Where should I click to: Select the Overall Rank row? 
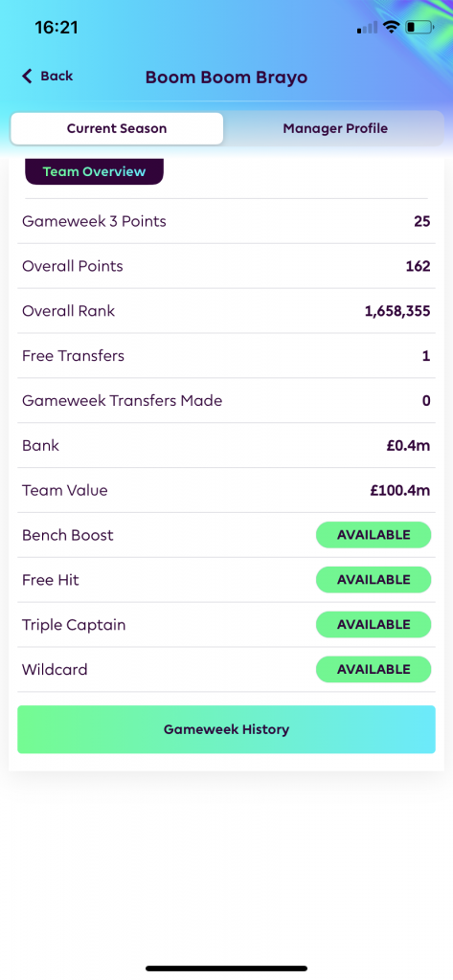[x=226, y=311]
